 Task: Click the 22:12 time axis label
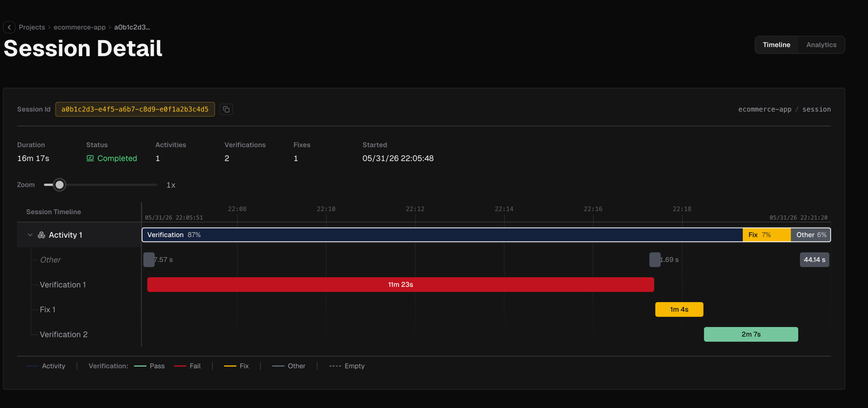point(415,209)
